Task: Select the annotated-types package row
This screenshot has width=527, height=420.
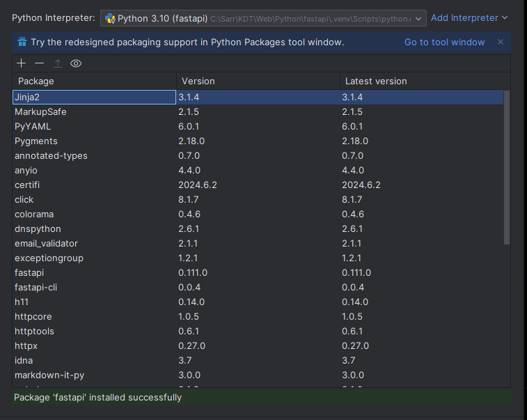Action: pyautogui.click(x=258, y=156)
